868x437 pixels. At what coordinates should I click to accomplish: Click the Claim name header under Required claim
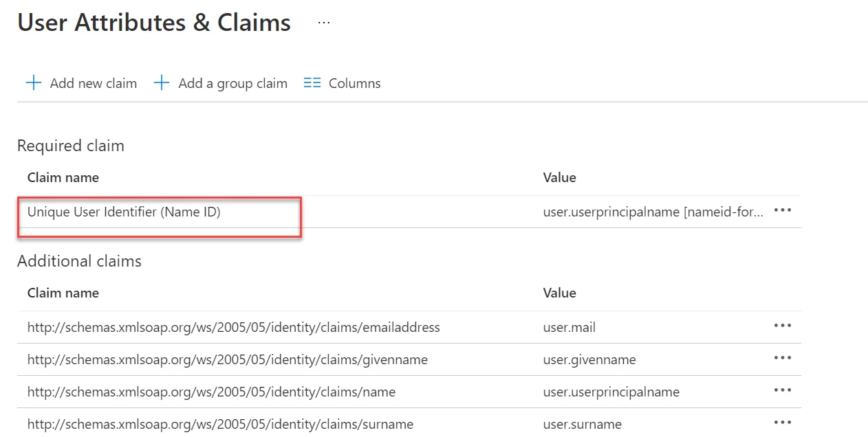[x=63, y=177]
